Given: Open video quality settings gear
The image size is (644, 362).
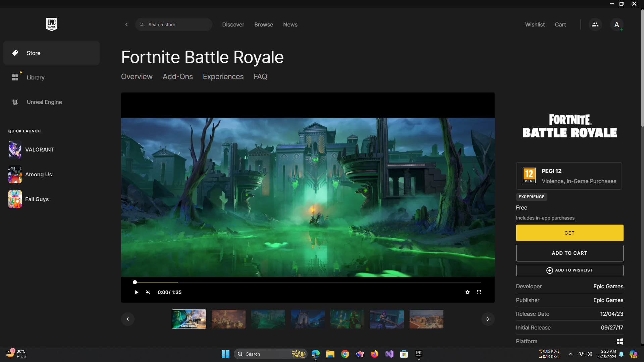Looking at the screenshot, I should click(x=467, y=292).
